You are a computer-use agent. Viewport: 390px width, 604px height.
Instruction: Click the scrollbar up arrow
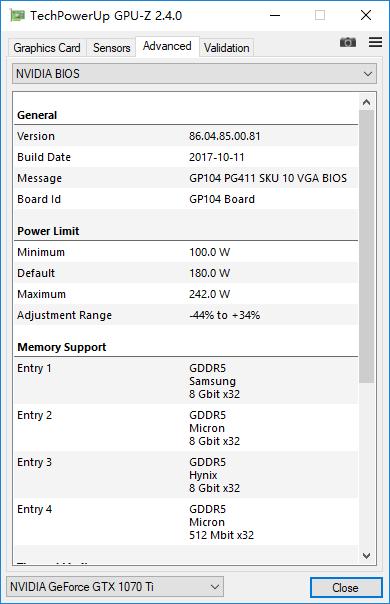coord(366,102)
